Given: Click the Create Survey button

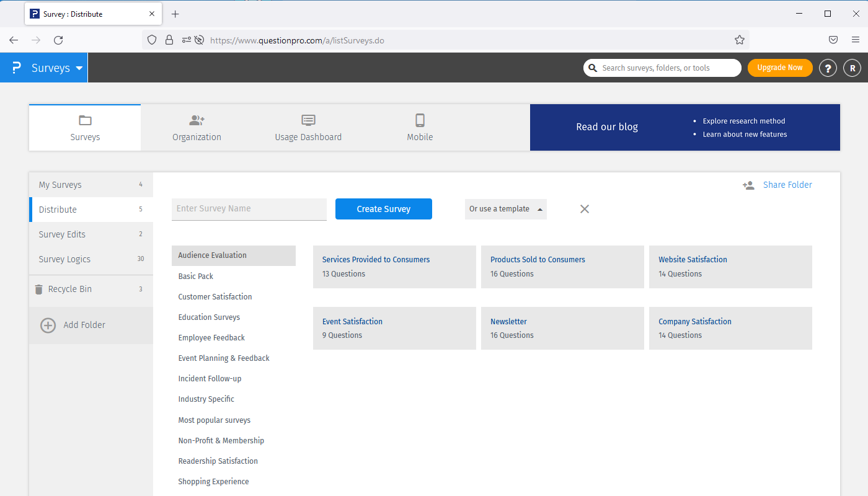Looking at the screenshot, I should (383, 209).
